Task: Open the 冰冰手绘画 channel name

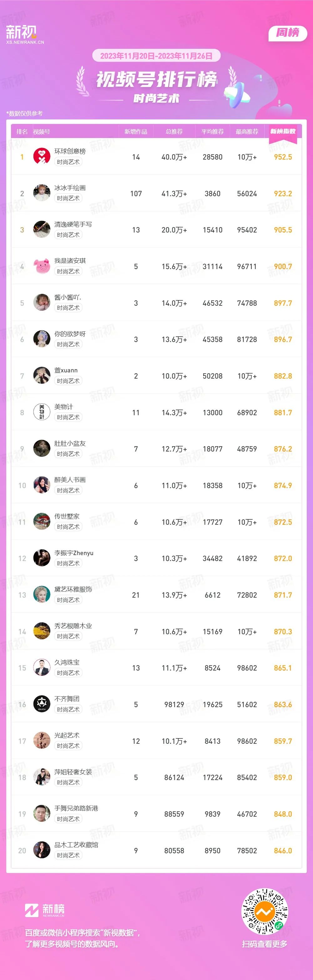Action: [70, 187]
